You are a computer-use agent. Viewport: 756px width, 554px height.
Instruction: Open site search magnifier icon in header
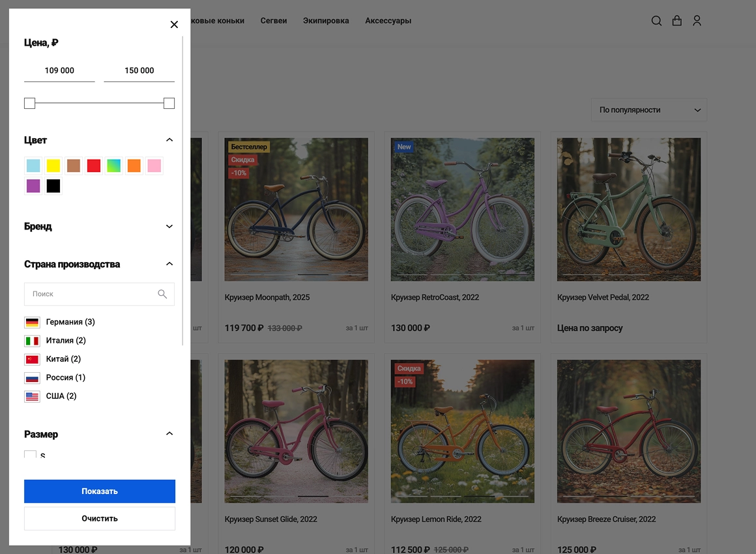[x=656, y=21]
